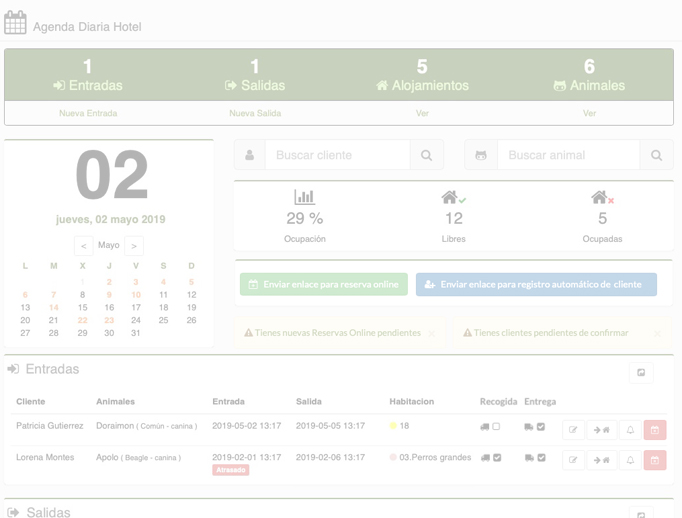
Task: Click the Entradas panel expand icon
Action: tap(641, 373)
